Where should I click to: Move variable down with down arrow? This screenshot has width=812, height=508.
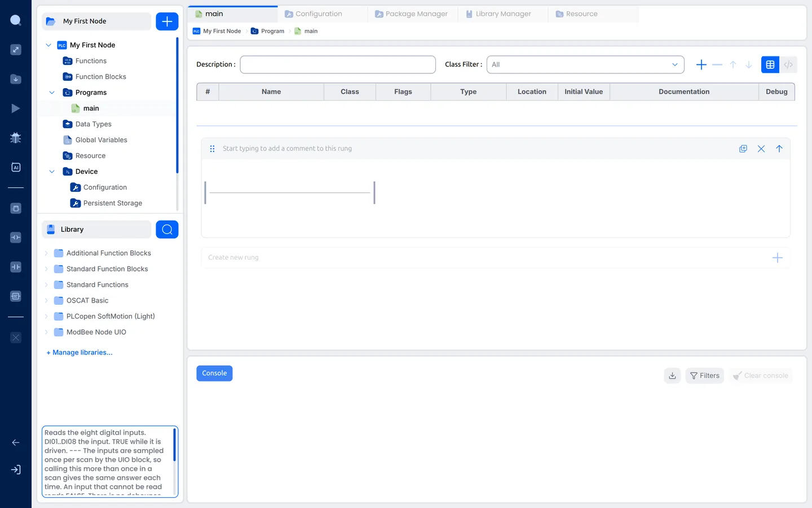pyautogui.click(x=749, y=65)
